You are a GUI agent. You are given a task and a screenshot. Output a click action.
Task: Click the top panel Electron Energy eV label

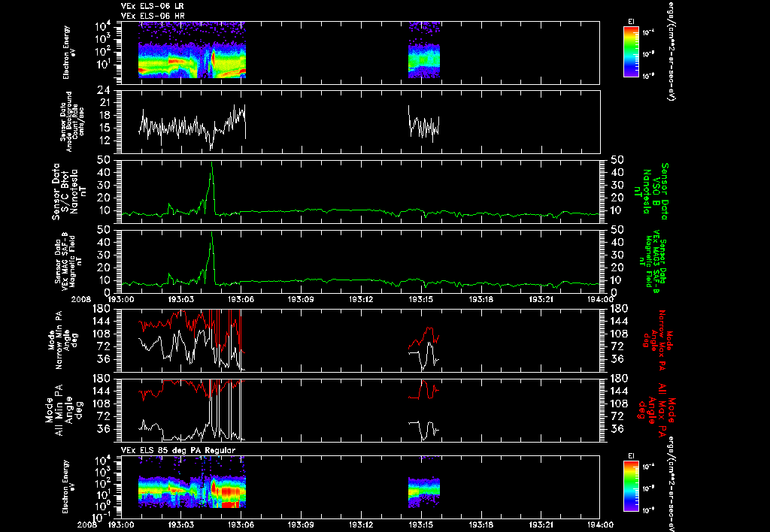(69, 53)
